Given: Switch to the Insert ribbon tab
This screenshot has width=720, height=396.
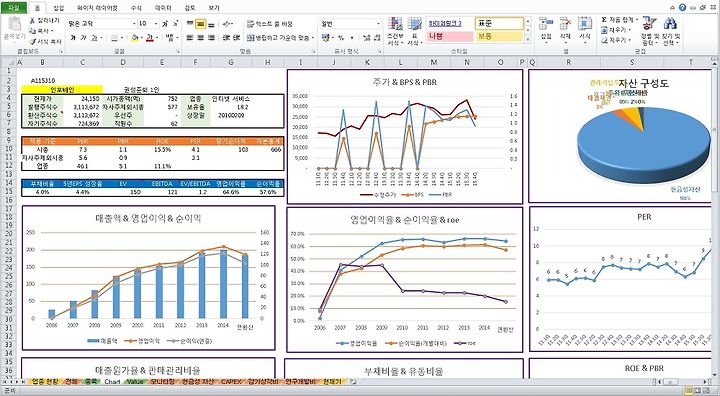Looking at the screenshot, I should click(58, 8).
